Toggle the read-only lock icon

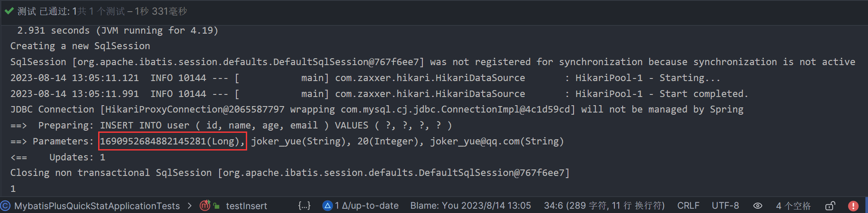pyautogui.click(x=830, y=206)
